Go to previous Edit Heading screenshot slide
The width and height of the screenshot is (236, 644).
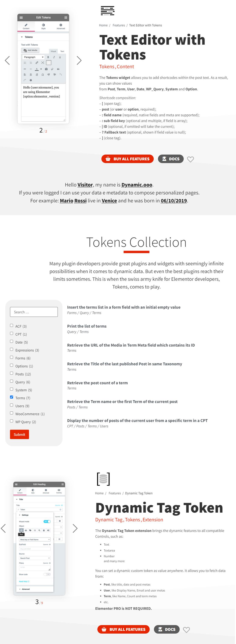[3, 528]
